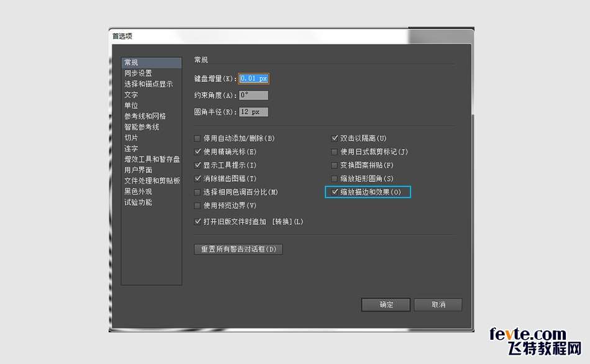Viewport: 590px width, 364px height.
Task: Open 连字 preferences category
Action: 131,148
